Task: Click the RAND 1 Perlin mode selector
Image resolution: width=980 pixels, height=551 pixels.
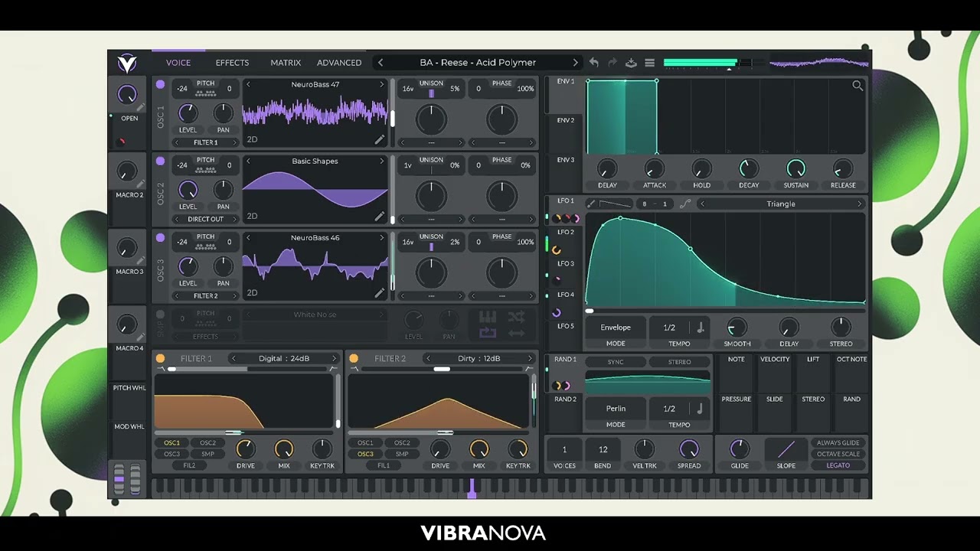Action: pos(616,409)
